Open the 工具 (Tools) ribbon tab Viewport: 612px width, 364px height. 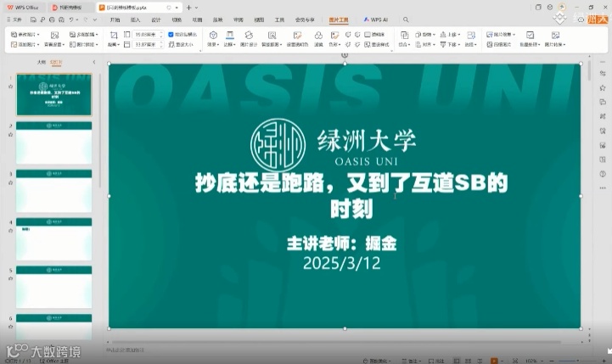(x=279, y=20)
